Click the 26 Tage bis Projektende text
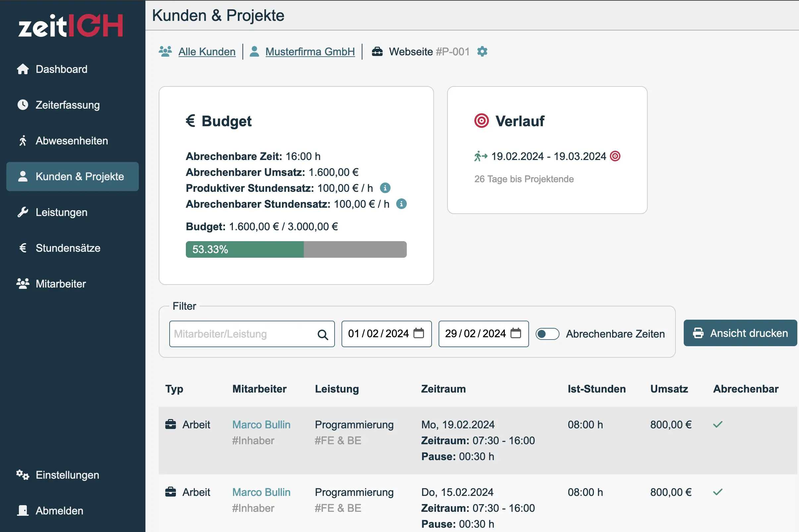Screen dimensions: 799x532 [x=524, y=179]
